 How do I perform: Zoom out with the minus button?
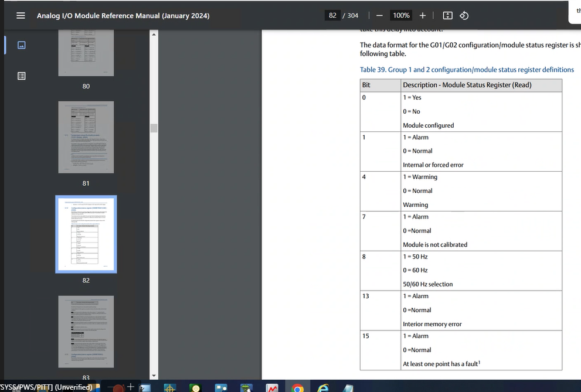tap(379, 16)
